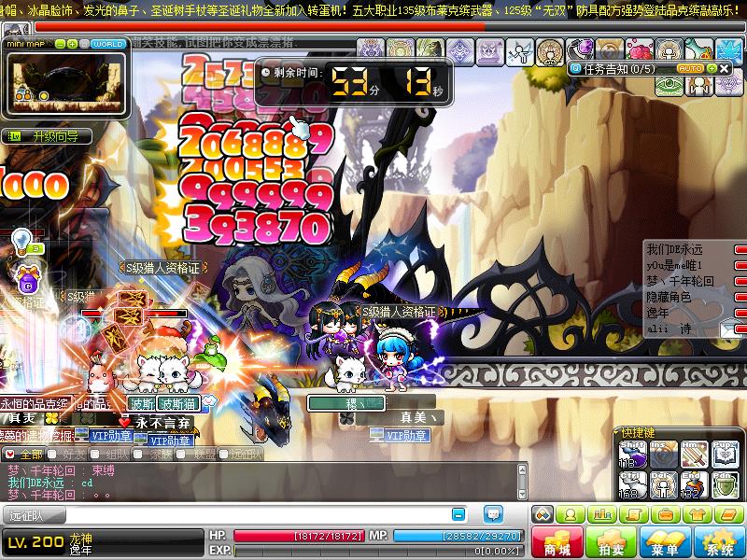Open the quest scroll button

pos(634,515)
